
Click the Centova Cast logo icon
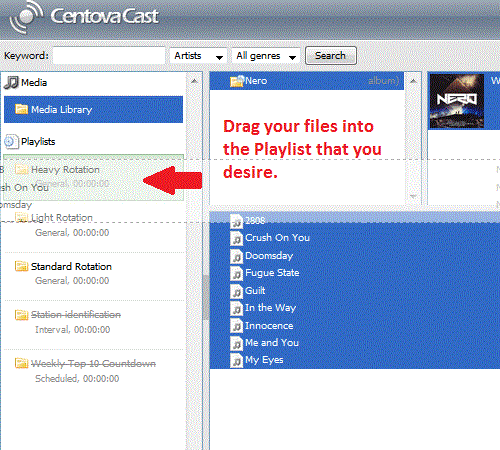pyautogui.click(x=26, y=16)
